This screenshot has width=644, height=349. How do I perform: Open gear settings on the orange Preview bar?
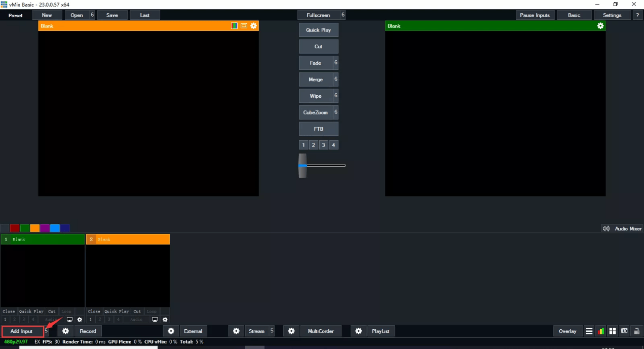coord(253,25)
